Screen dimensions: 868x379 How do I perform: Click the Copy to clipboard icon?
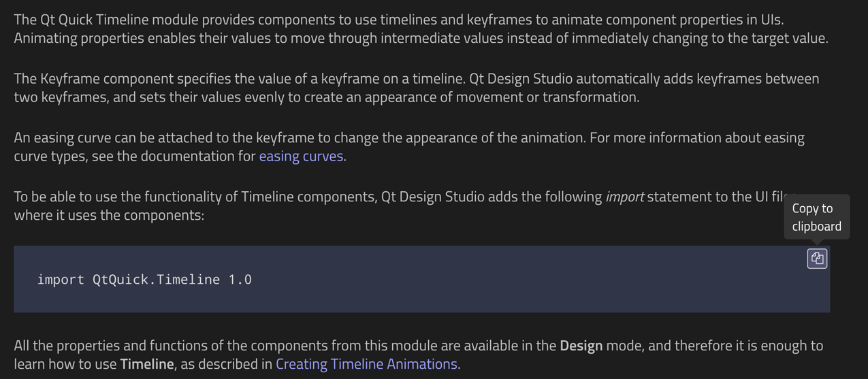pyautogui.click(x=817, y=259)
